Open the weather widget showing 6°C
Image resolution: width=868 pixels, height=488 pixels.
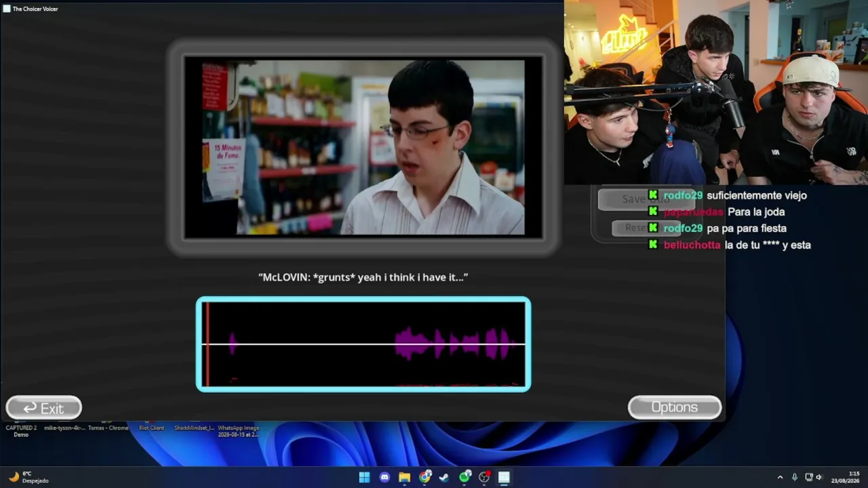[x=28, y=477]
